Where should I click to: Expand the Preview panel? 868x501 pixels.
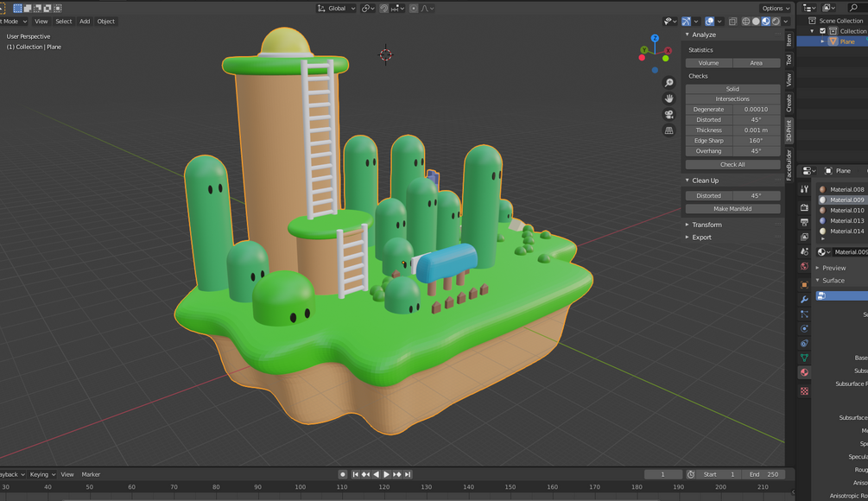point(818,268)
